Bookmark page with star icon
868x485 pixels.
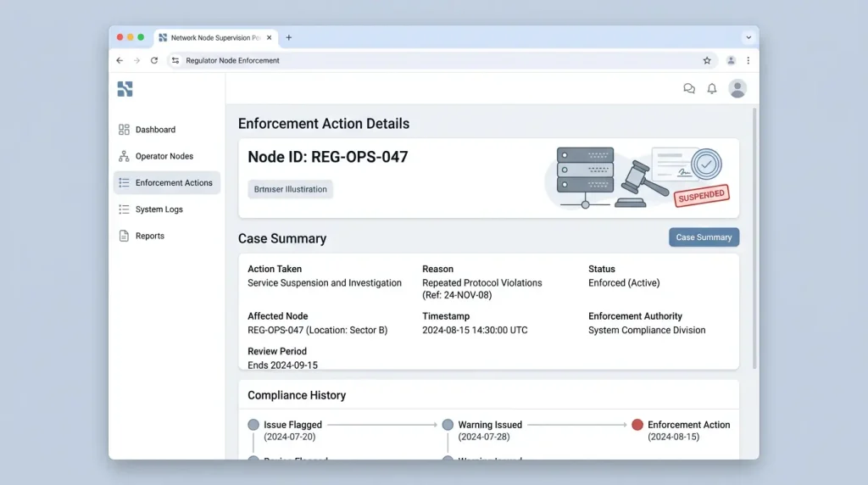[707, 61]
